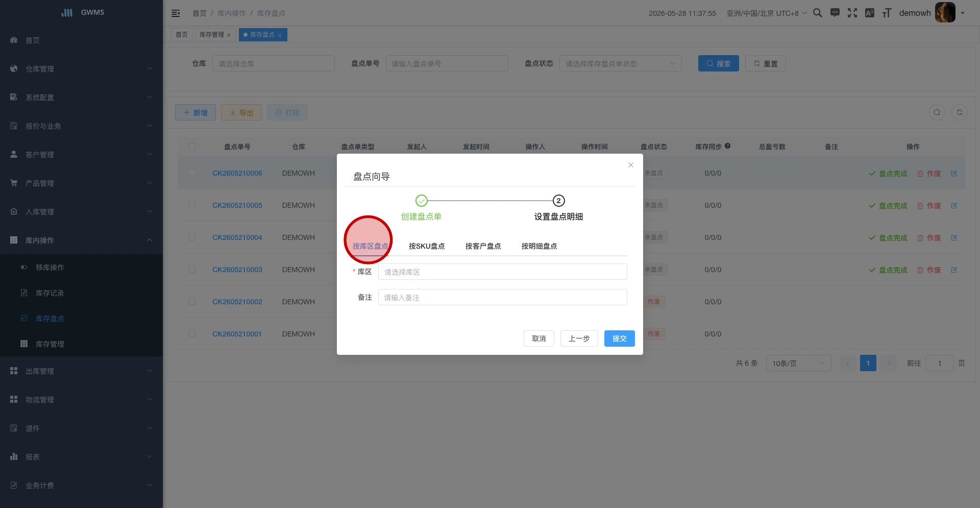Viewport: 980px width, 508px height.
Task: Expand 报价与业务 sidebar menu
Action: click(81, 126)
